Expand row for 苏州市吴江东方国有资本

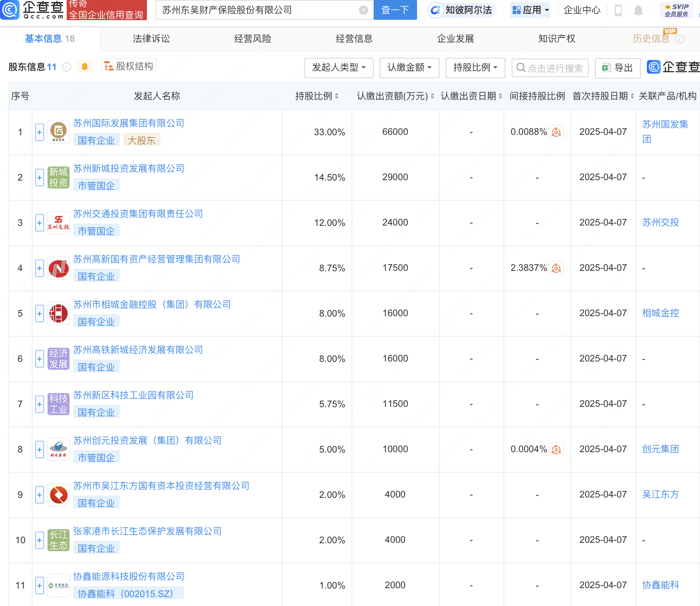[40, 495]
